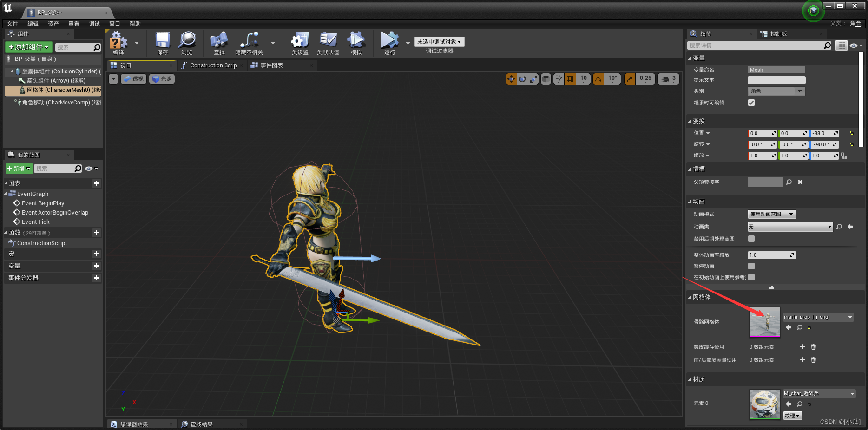The width and height of the screenshot is (868, 430).
Task: Open skeletal mesh maria_prop_j_j_ong dropdown
Action: (818, 317)
